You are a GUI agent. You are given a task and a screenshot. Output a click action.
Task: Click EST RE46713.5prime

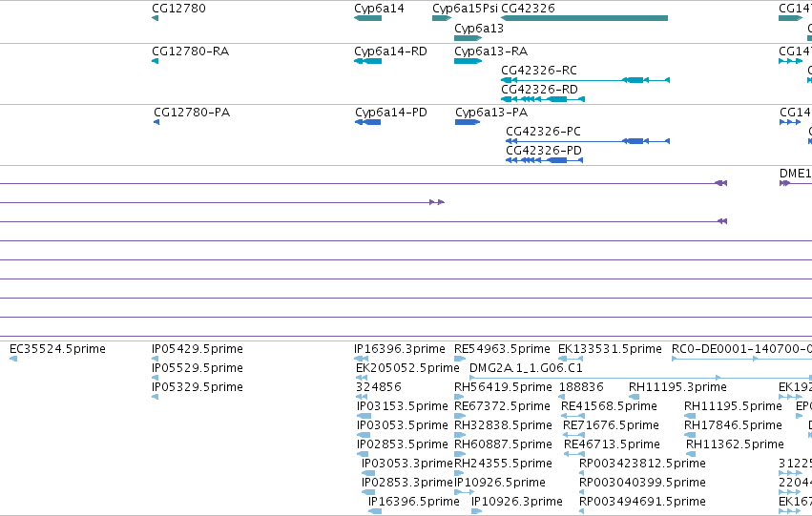pyautogui.click(x=612, y=444)
